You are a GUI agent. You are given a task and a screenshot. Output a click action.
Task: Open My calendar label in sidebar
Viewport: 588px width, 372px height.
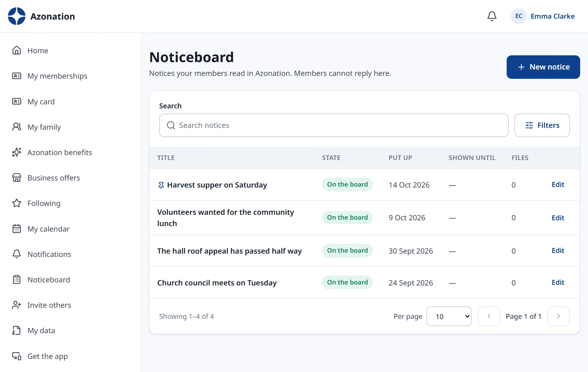point(48,229)
